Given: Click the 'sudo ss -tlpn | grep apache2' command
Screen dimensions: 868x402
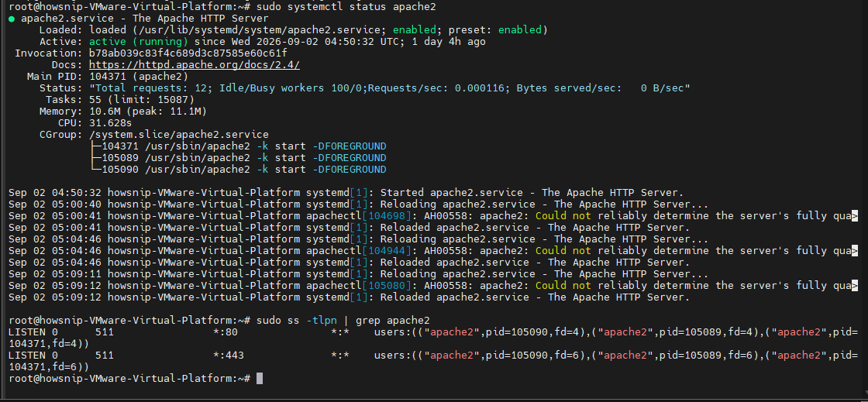Looking at the screenshot, I should 343,320.
